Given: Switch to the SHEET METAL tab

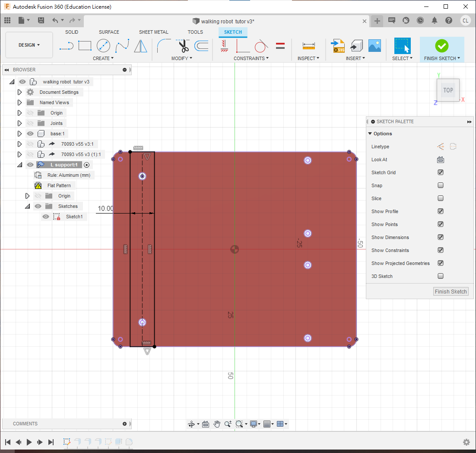Looking at the screenshot, I should coord(153,32).
